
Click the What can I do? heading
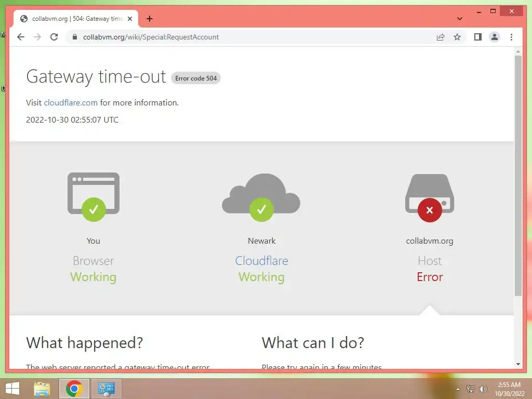click(313, 343)
